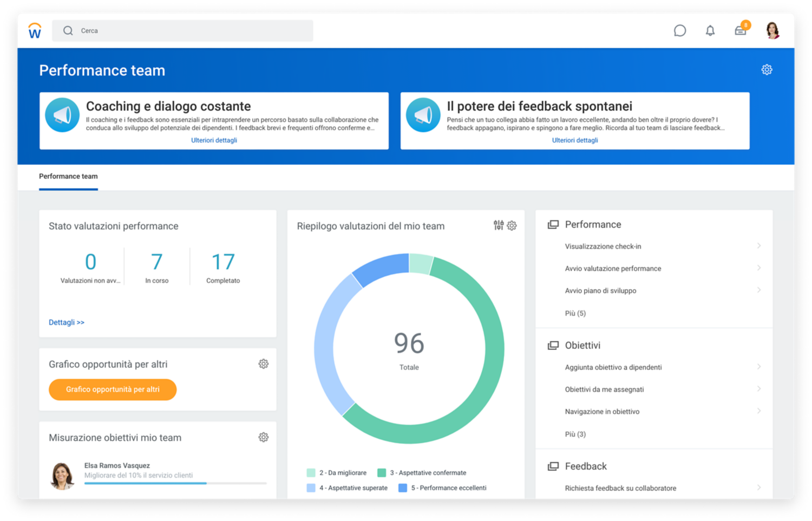Open Grafico opportunità per altri gear
The height and width of the screenshot is (521, 812).
264,364
